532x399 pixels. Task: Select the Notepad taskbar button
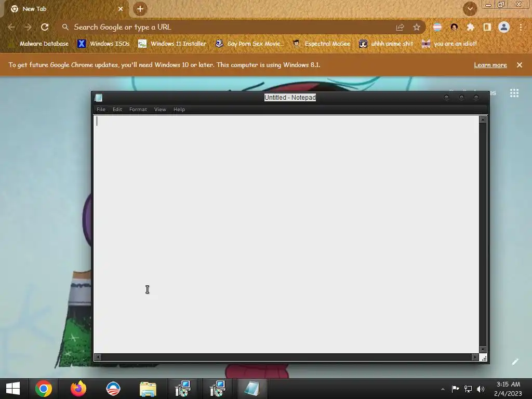click(x=252, y=389)
